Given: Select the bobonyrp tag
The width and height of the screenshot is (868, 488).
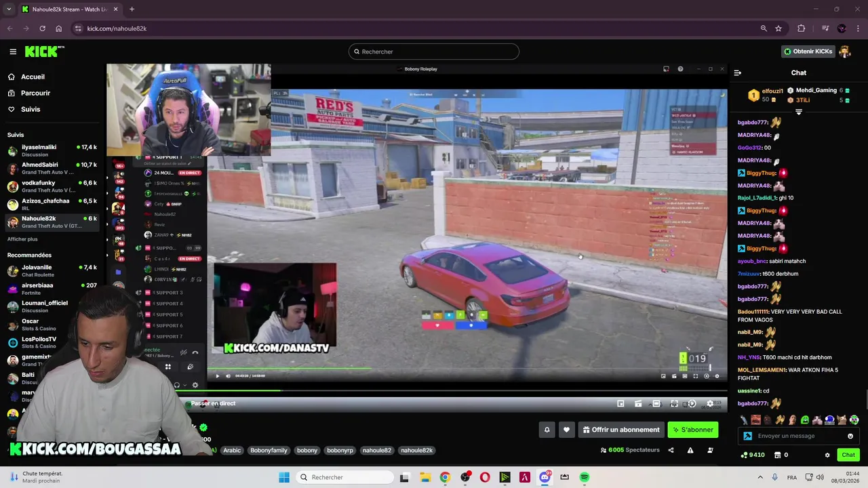Looking at the screenshot, I should click(x=340, y=450).
